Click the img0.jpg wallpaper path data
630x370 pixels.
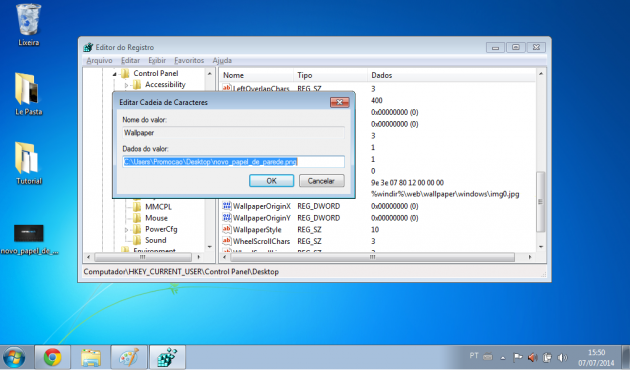tap(445, 194)
